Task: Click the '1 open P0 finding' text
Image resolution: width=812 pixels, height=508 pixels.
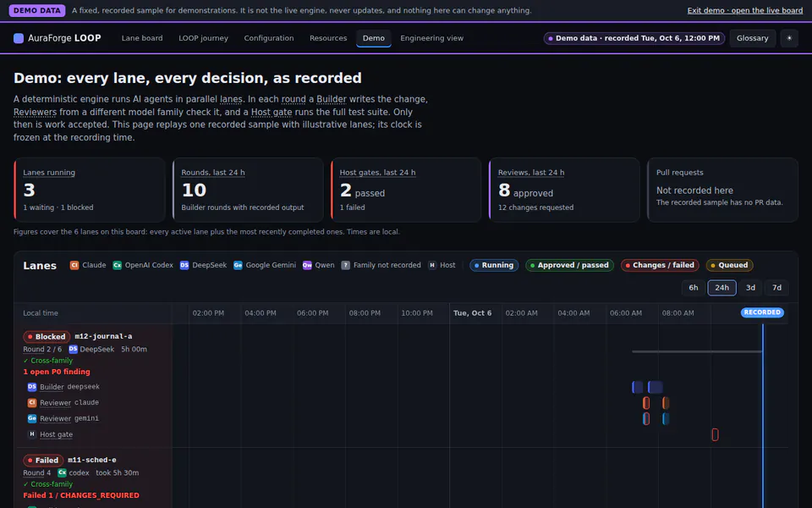Action: click(x=57, y=372)
